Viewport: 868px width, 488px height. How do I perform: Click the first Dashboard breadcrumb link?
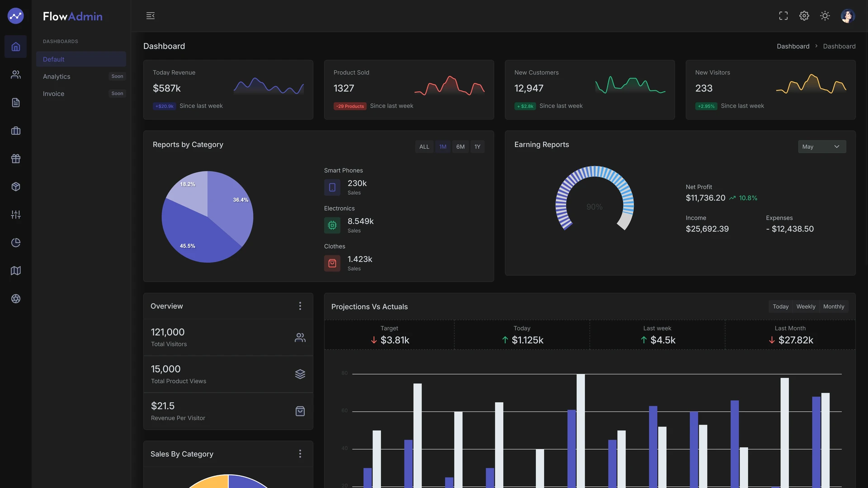click(793, 46)
